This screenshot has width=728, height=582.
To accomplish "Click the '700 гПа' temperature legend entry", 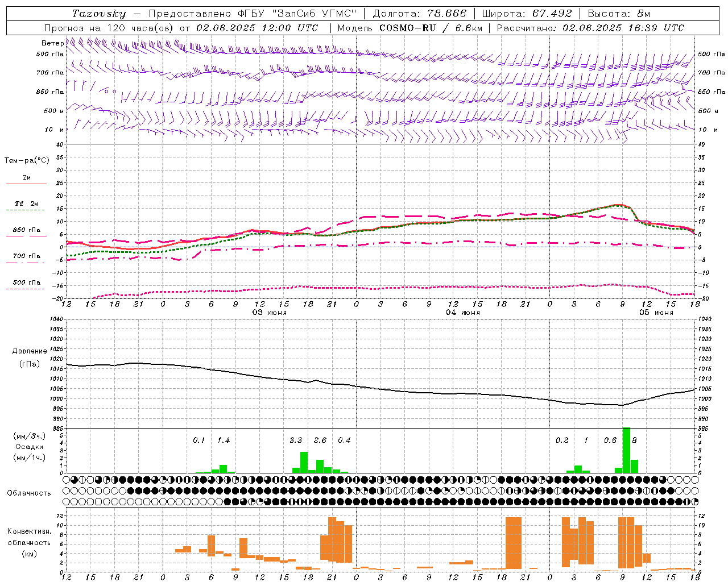I will click(x=27, y=256).
